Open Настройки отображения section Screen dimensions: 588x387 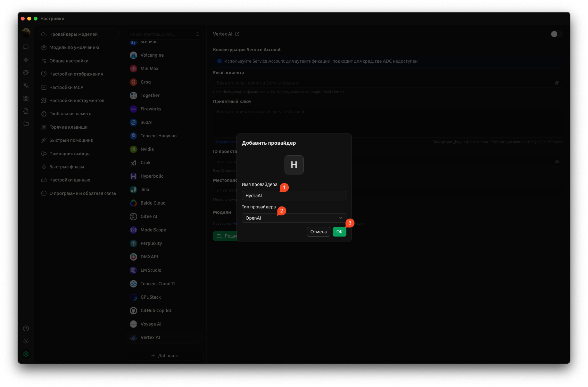pos(79,74)
